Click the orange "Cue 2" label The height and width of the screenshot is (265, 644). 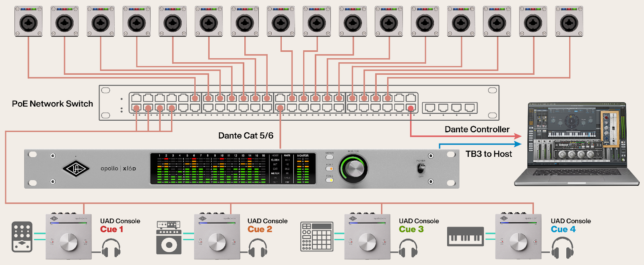coord(260,229)
